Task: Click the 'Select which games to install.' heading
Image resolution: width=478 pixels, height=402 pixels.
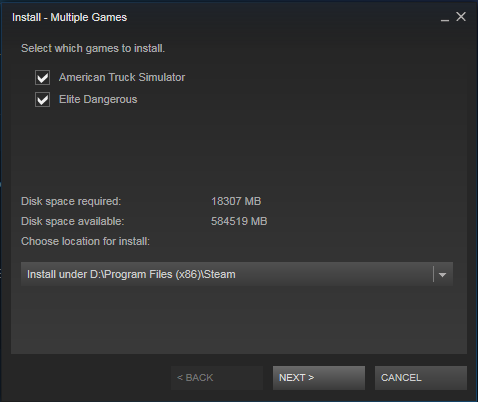Action: click(x=93, y=48)
